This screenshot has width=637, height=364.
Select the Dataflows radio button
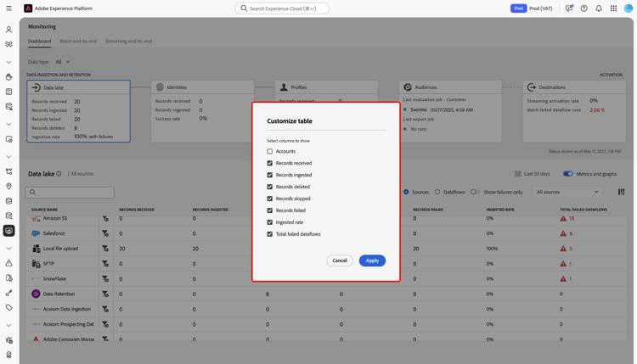click(x=437, y=192)
